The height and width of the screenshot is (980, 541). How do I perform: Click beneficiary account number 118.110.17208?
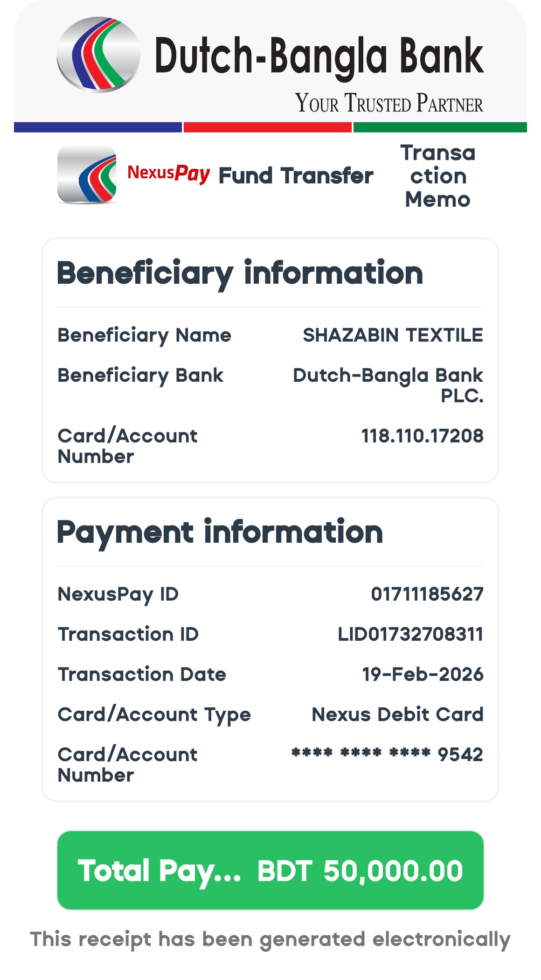coord(422,436)
